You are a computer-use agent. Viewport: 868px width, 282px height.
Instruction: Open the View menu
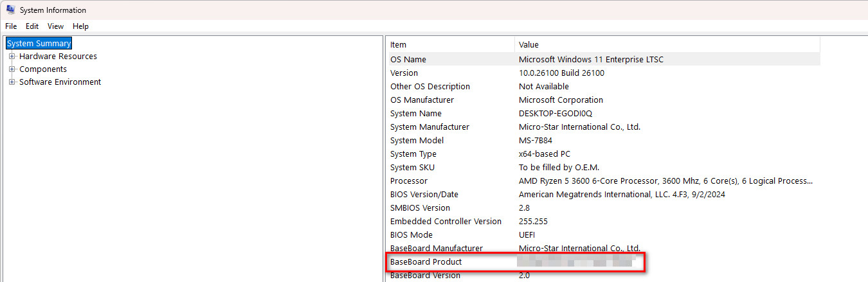(56, 26)
